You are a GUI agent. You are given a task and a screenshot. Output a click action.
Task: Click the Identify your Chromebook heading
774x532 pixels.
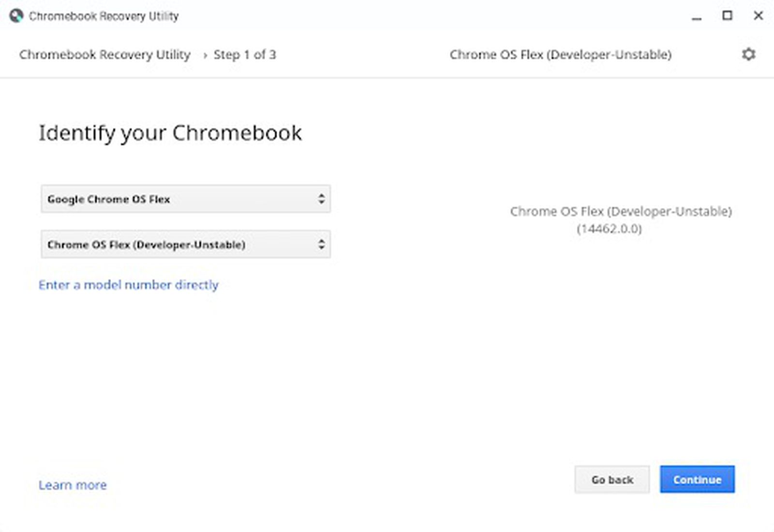click(170, 133)
